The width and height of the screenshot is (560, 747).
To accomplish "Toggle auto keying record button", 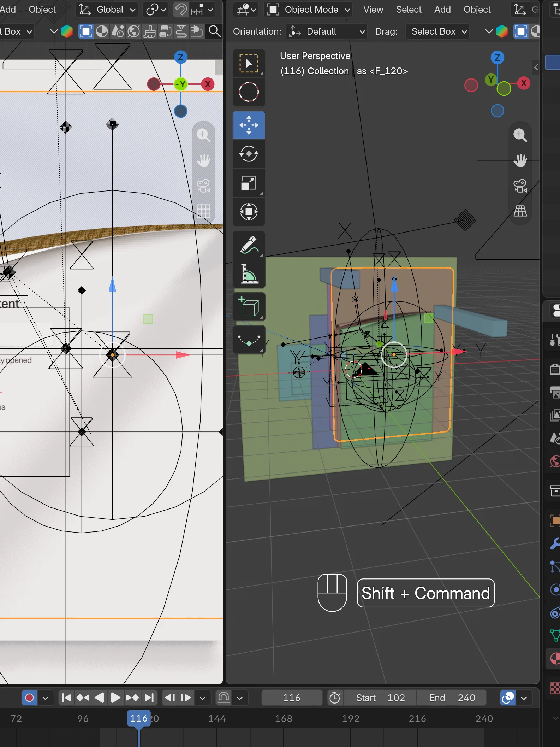I will click(29, 698).
